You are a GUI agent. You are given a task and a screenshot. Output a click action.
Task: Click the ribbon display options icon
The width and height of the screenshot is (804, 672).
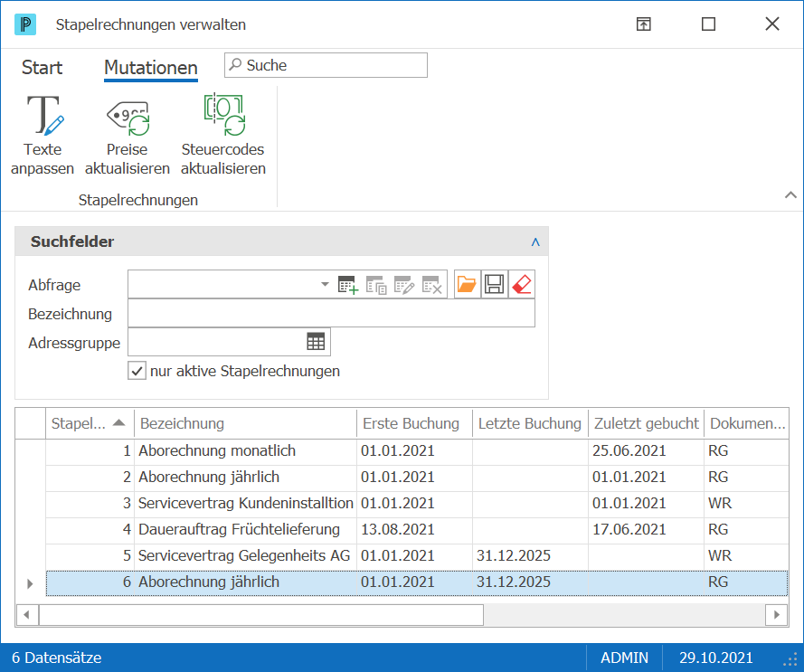(x=644, y=24)
